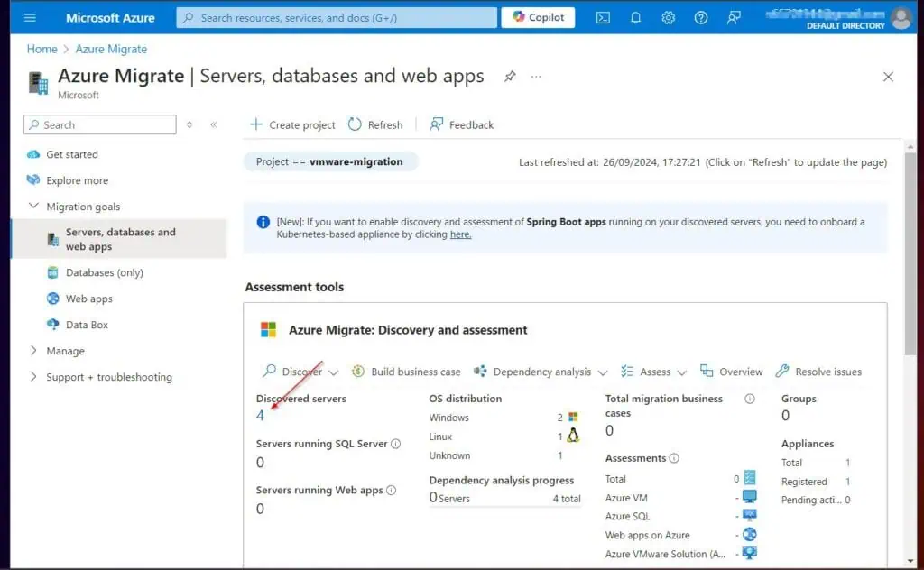
Task: Click Web apps on Azure icon
Action: click(750, 534)
